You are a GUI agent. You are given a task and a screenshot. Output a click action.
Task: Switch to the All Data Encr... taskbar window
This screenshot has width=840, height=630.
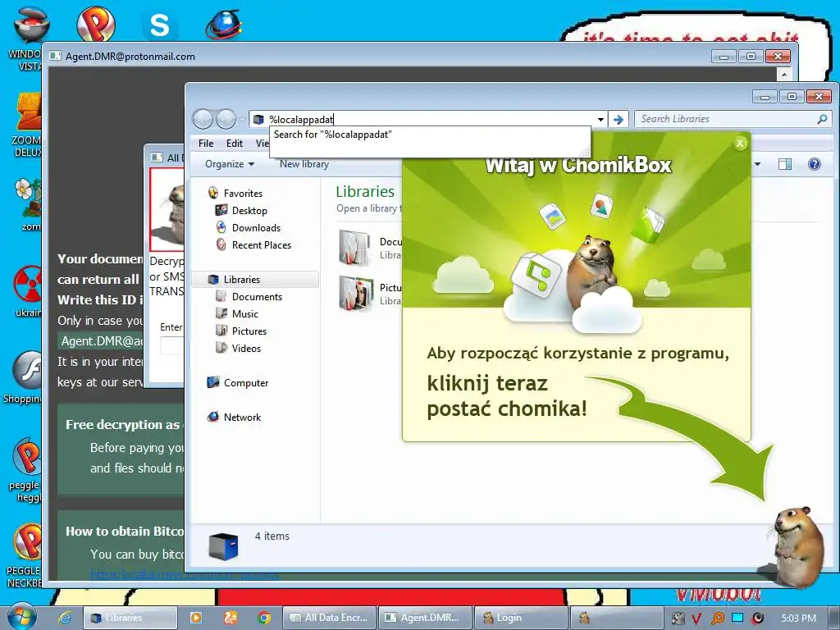(329, 618)
